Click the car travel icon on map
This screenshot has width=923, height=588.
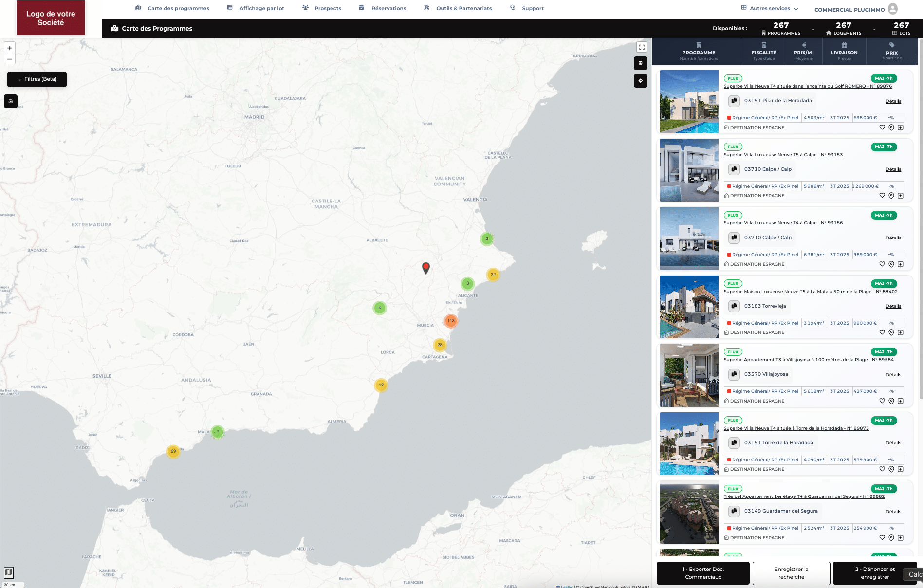pos(11,101)
